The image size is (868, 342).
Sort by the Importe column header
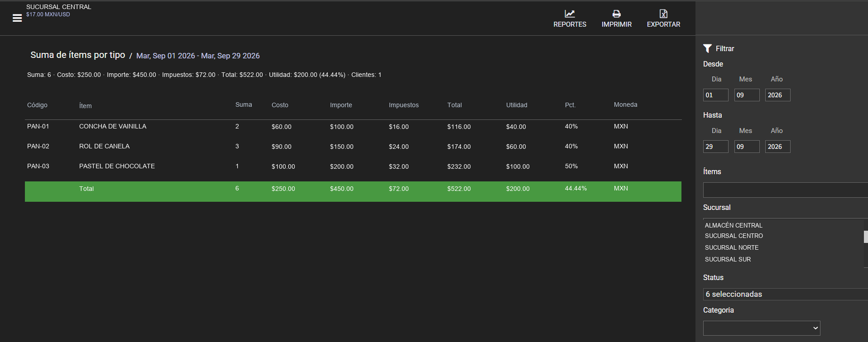click(341, 105)
